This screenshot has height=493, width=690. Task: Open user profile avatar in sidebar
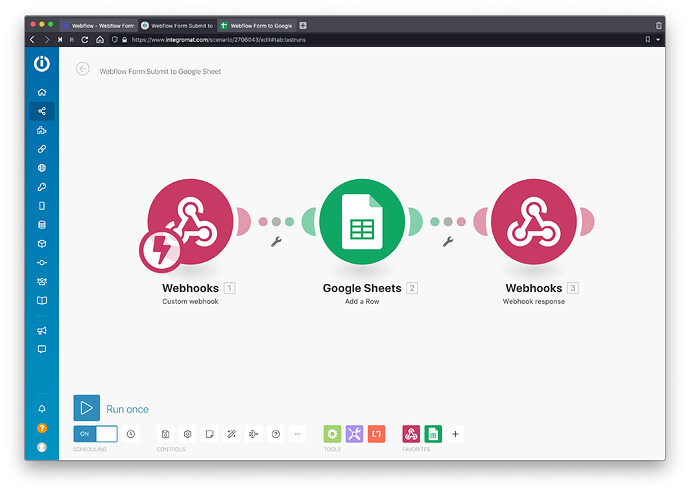pyautogui.click(x=42, y=447)
